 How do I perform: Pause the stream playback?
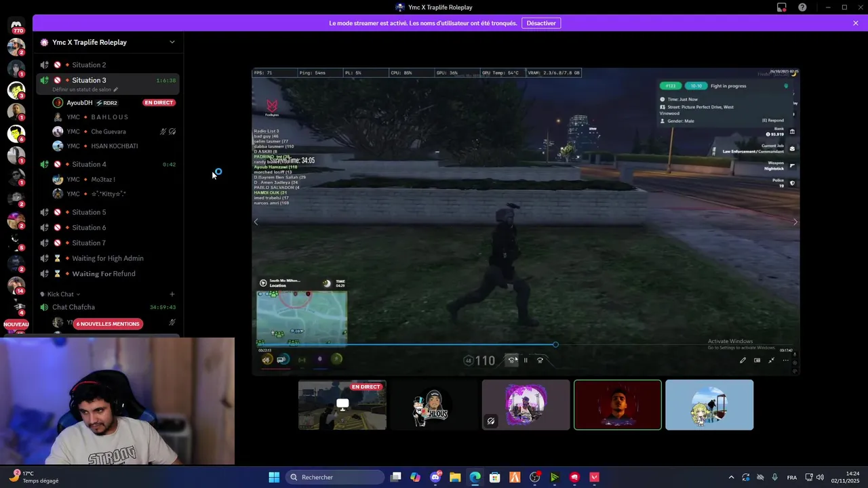pyautogui.click(x=526, y=360)
